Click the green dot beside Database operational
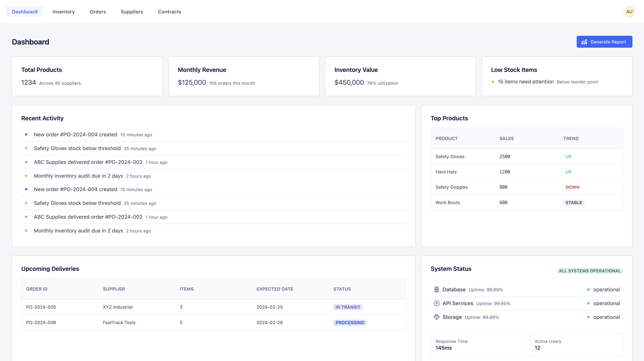Viewport: 644px width, 361px height. point(588,289)
